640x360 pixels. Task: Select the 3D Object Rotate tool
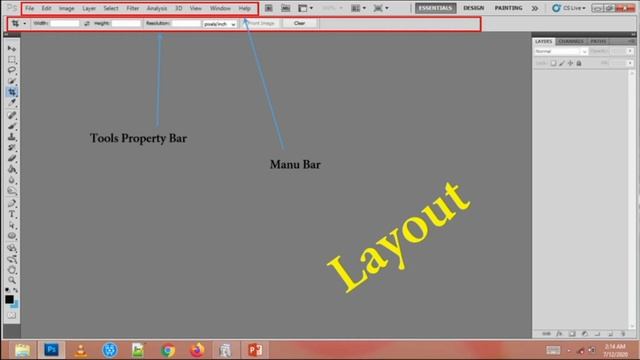pyautogui.click(x=12, y=248)
